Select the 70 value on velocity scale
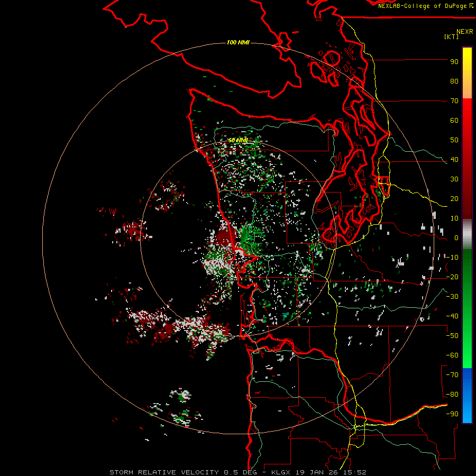 [454, 101]
